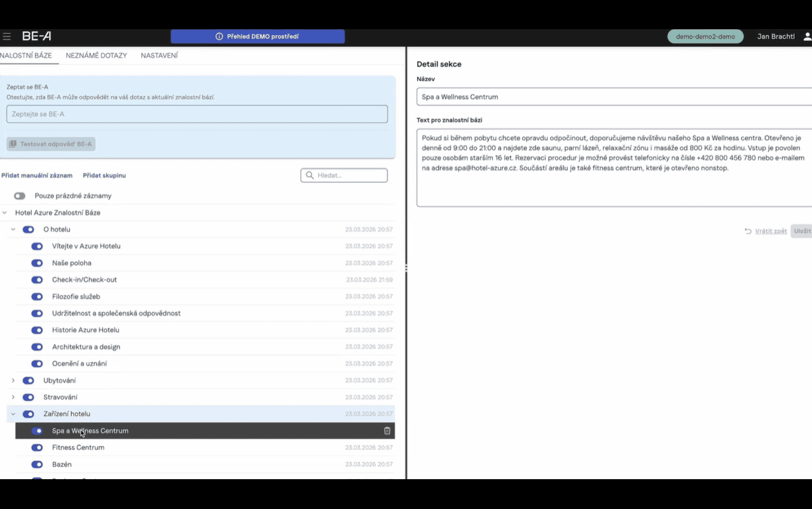Toggle Spa a Wellness Centrum switch
This screenshot has height=509, width=812.
[x=37, y=431]
